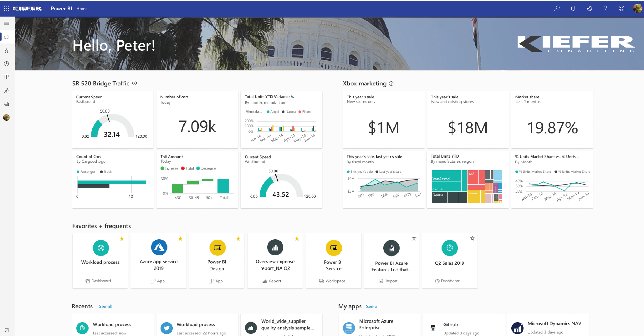Click the Get data arrow at the sidebar bottom

[6, 330]
